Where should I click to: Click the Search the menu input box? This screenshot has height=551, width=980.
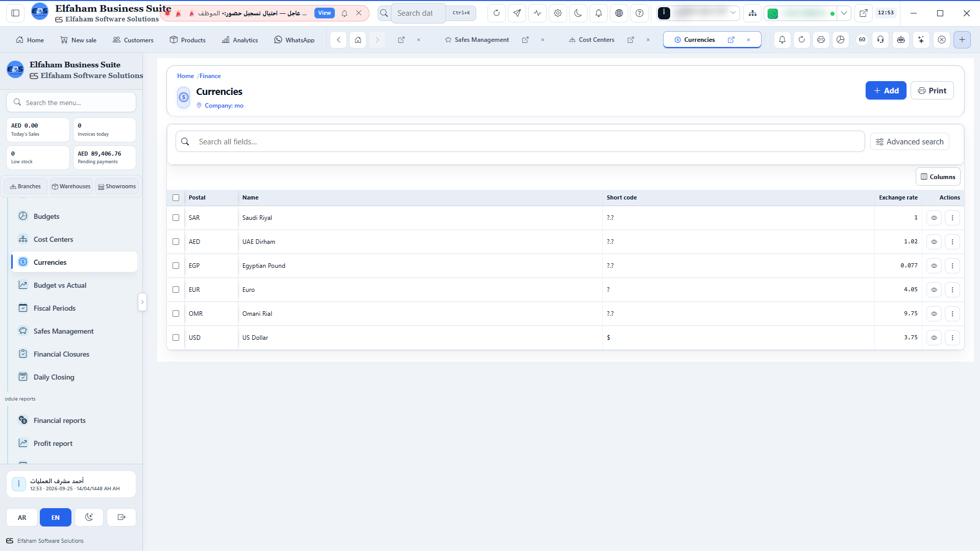point(71,102)
